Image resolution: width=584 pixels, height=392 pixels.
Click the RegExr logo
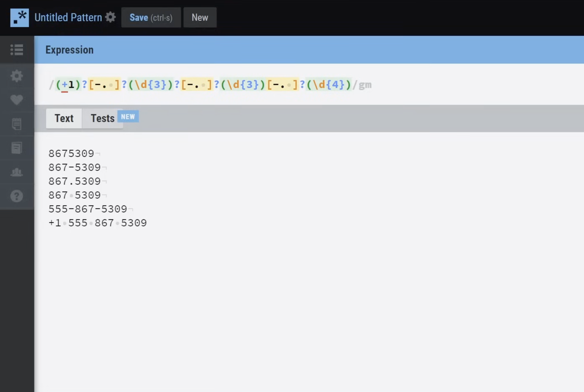(19, 17)
